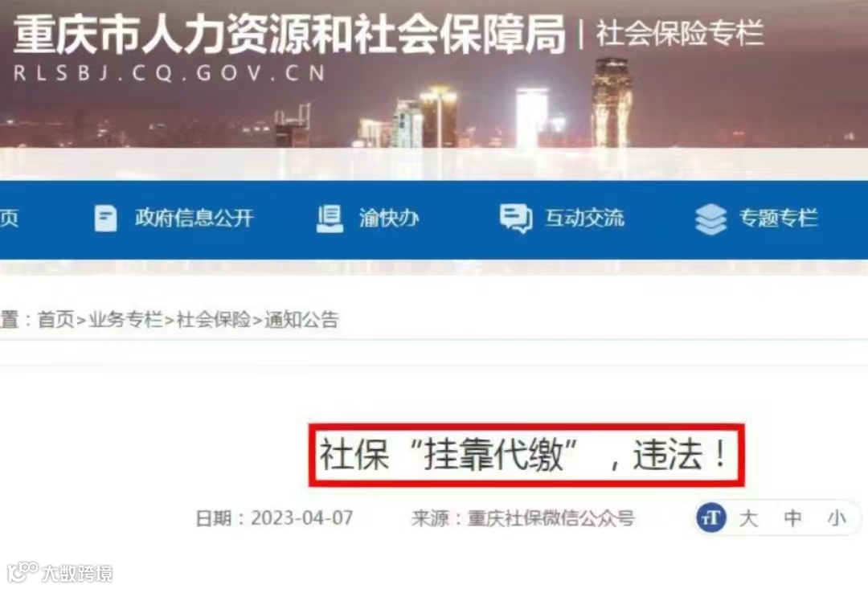Open the 政府信息公开 menu
The height and width of the screenshot is (589, 868).
[x=194, y=218]
